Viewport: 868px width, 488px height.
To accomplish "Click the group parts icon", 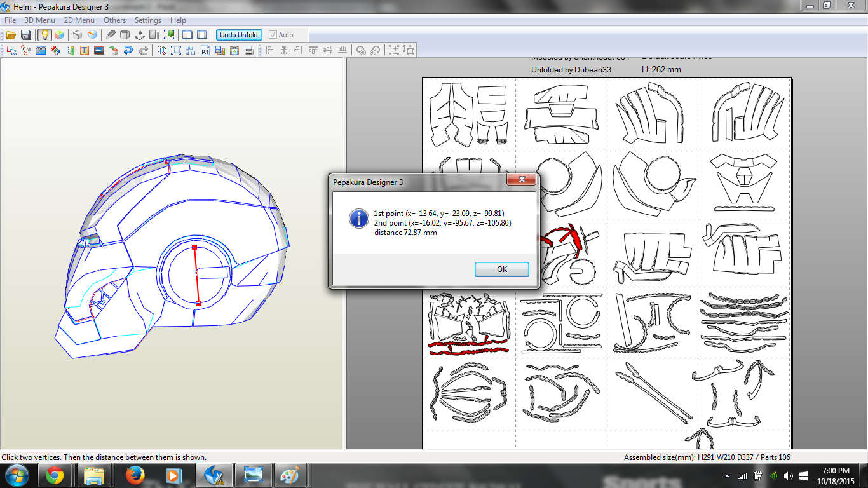I will click(x=393, y=50).
